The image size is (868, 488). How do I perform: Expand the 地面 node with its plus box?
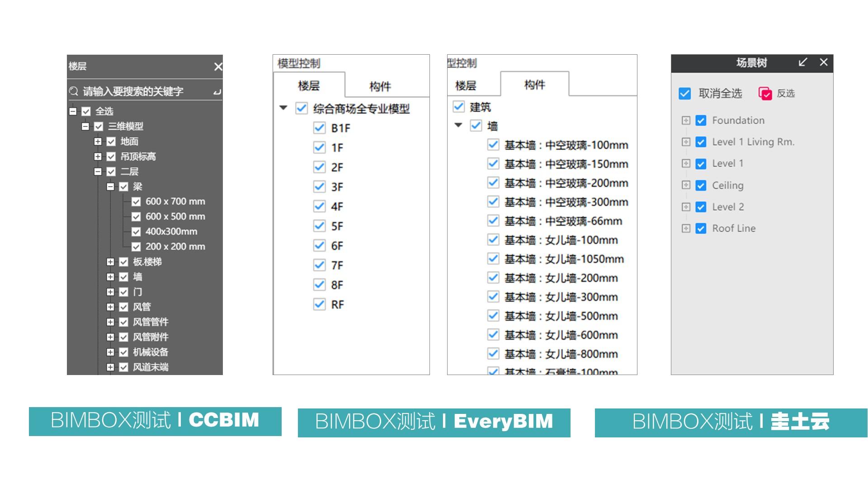click(x=98, y=141)
